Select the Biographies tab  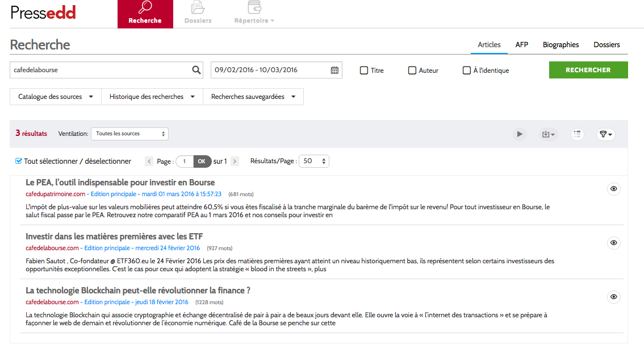561,45
